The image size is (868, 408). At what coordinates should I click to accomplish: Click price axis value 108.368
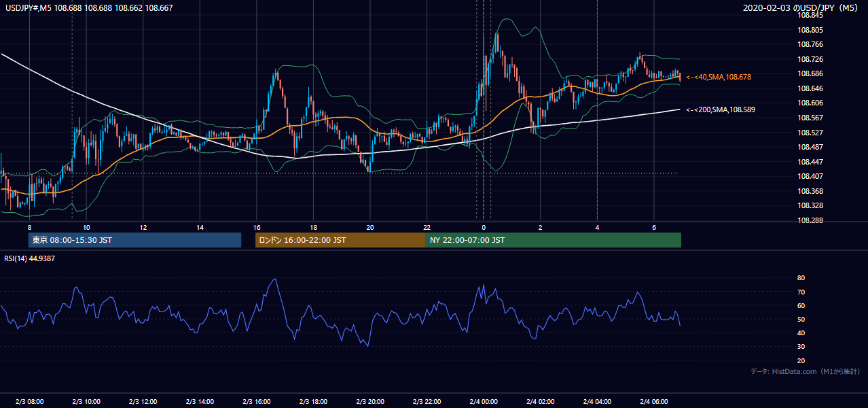coord(810,191)
